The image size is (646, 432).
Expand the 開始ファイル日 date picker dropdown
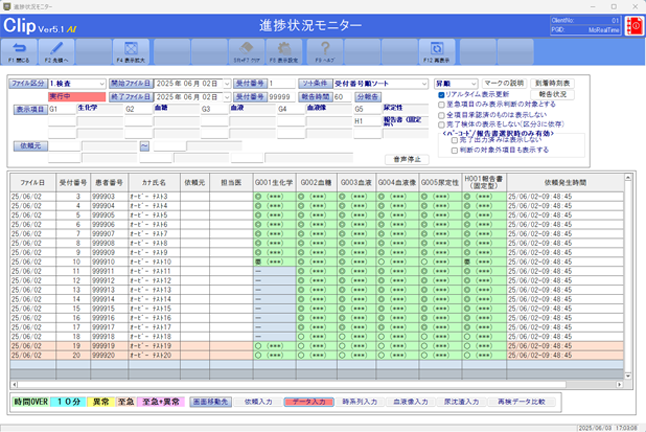pyautogui.click(x=226, y=83)
